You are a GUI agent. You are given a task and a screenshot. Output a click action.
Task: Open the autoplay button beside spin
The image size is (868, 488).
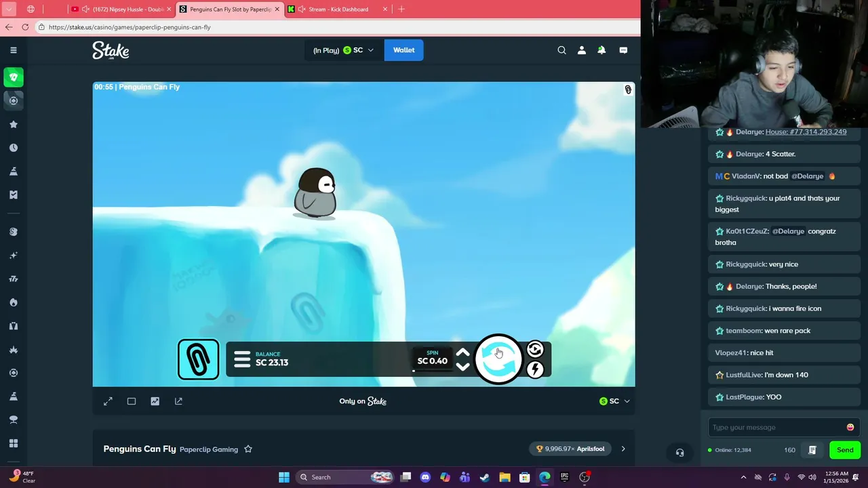tap(535, 349)
